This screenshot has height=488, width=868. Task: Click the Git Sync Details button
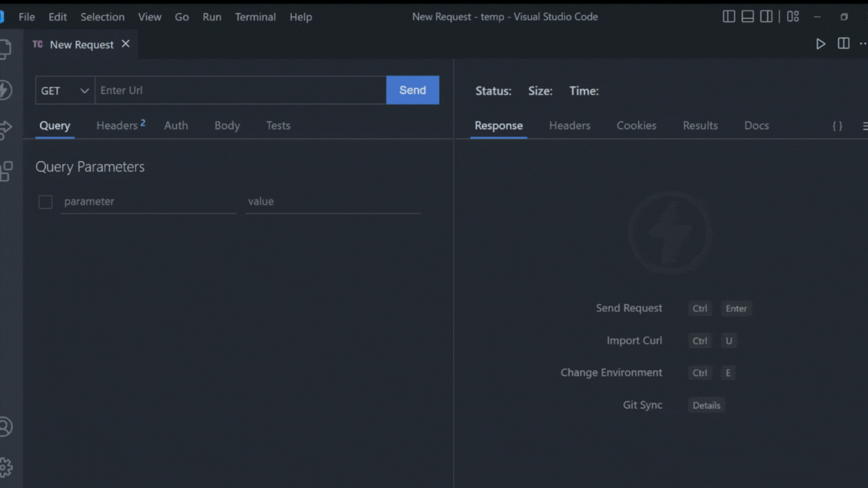click(706, 405)
